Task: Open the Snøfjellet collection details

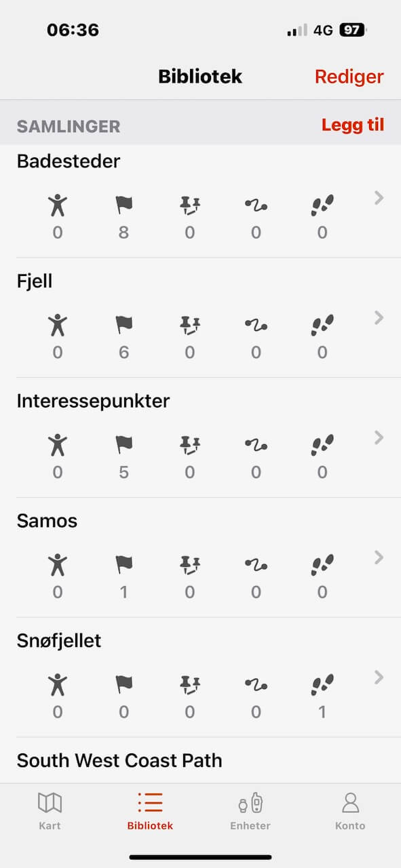Action: coord(378,677)
